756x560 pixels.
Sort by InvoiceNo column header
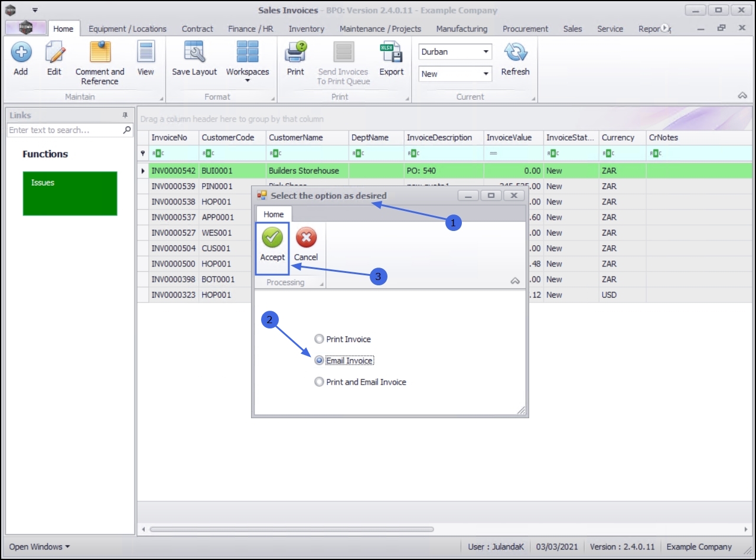tap(174, 138)
